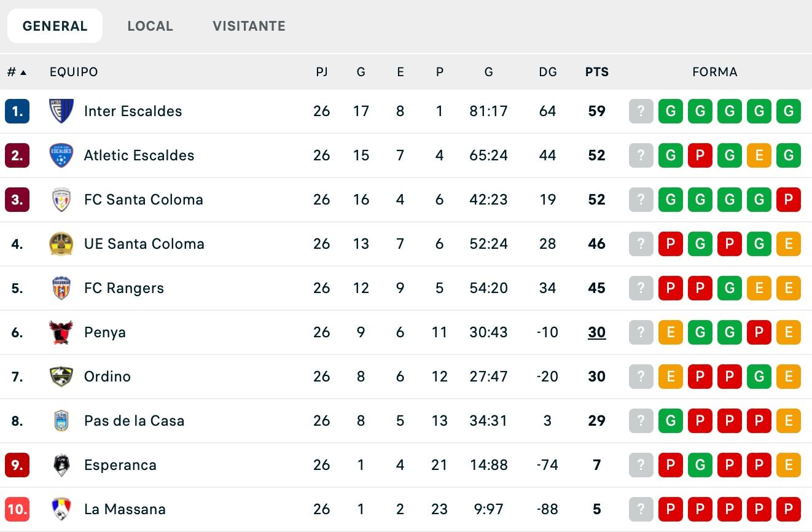Viewport: 812px width, 532px height.
Task: Click the Esperanca club logo
Action: pos(61,465)
